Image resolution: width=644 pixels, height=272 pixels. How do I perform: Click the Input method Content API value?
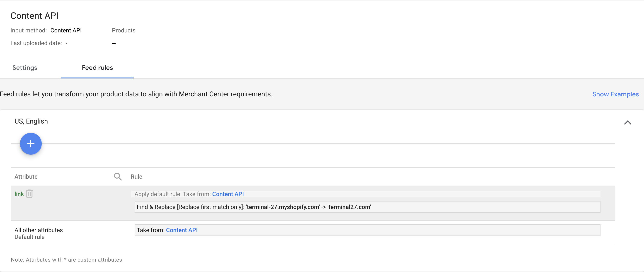tap(66, 31)
